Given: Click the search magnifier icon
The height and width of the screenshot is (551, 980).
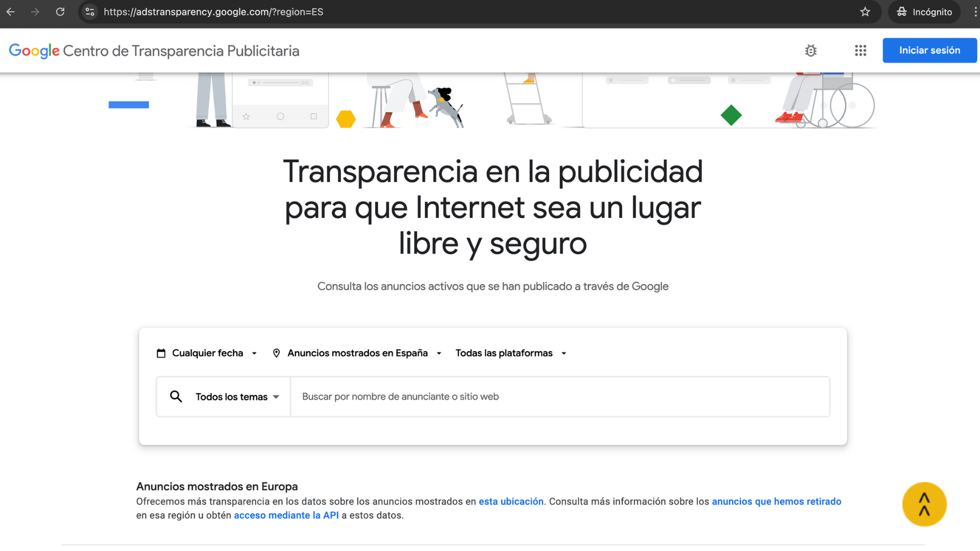Looking at the screenshot, I should coord(176,396).
